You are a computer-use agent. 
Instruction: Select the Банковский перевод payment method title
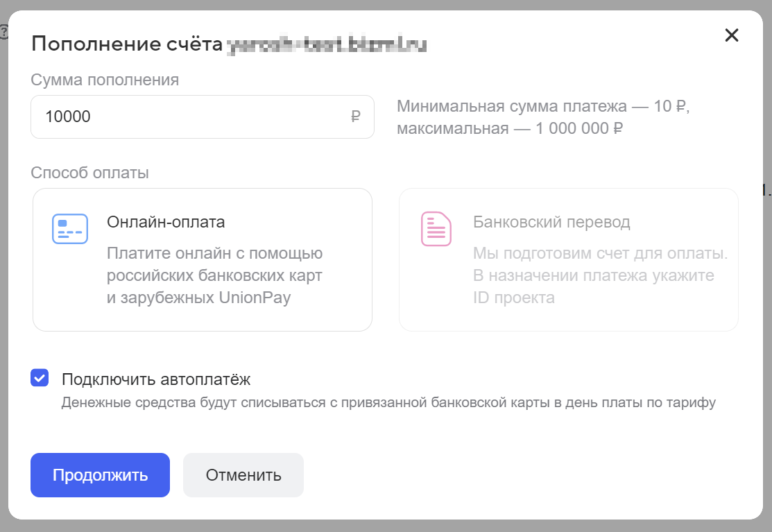coord(551,222)
